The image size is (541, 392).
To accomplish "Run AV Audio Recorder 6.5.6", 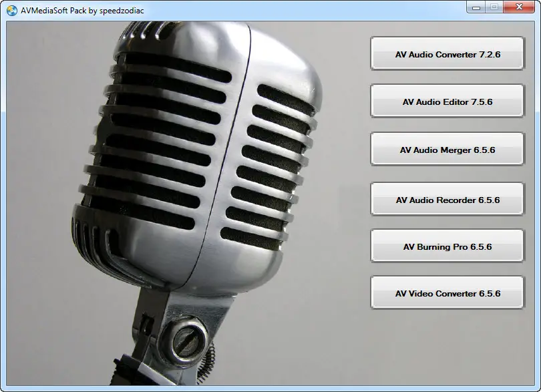I will tap(447, 199).
